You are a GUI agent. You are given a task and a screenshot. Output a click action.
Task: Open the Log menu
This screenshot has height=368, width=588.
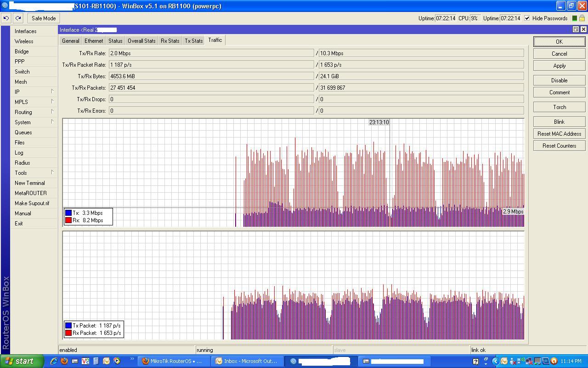pyautogui.click(x=34, y=153)
